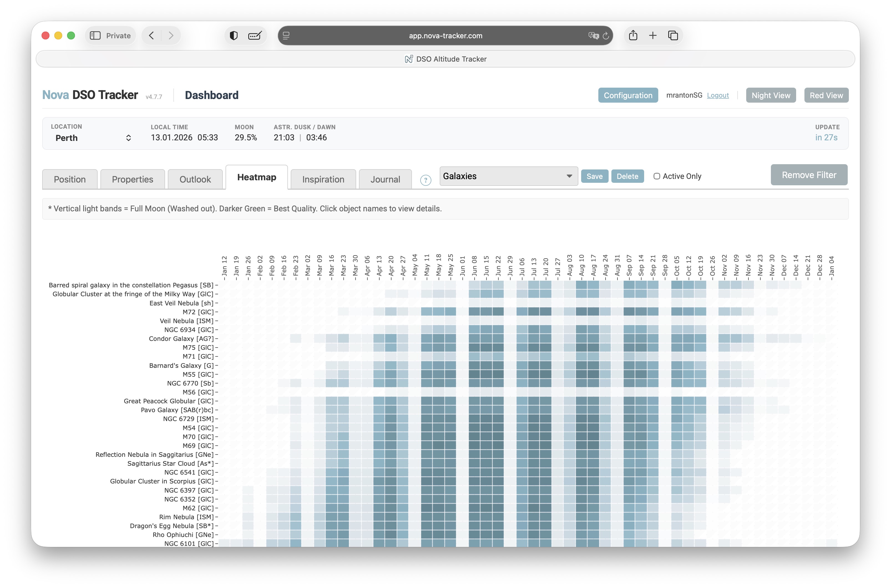
Task: Switch to Night View mode
Action: click(x=771, y=95)
